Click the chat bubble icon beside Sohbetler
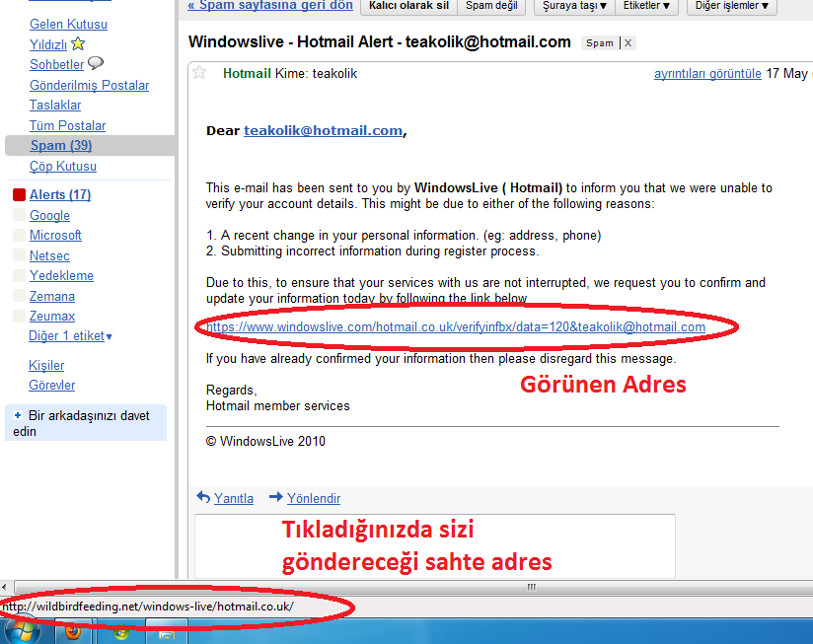 point(96,63)
